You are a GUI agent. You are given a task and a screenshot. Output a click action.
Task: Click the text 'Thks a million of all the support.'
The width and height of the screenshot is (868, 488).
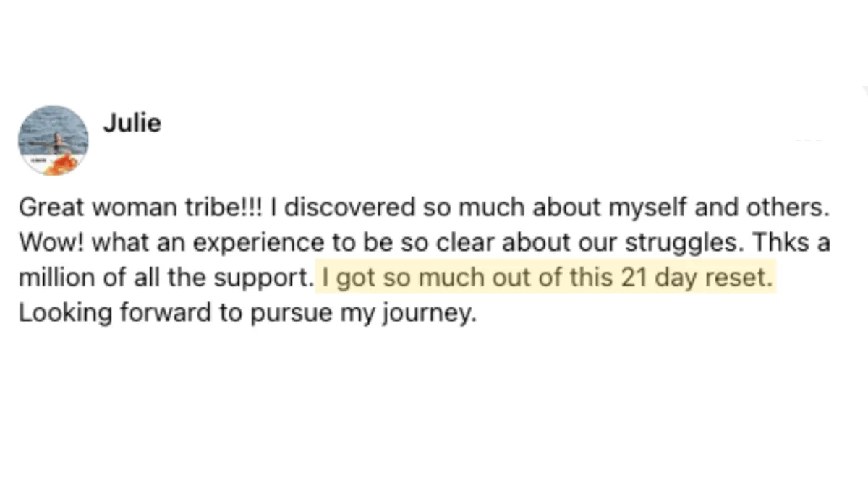[425, 261]
